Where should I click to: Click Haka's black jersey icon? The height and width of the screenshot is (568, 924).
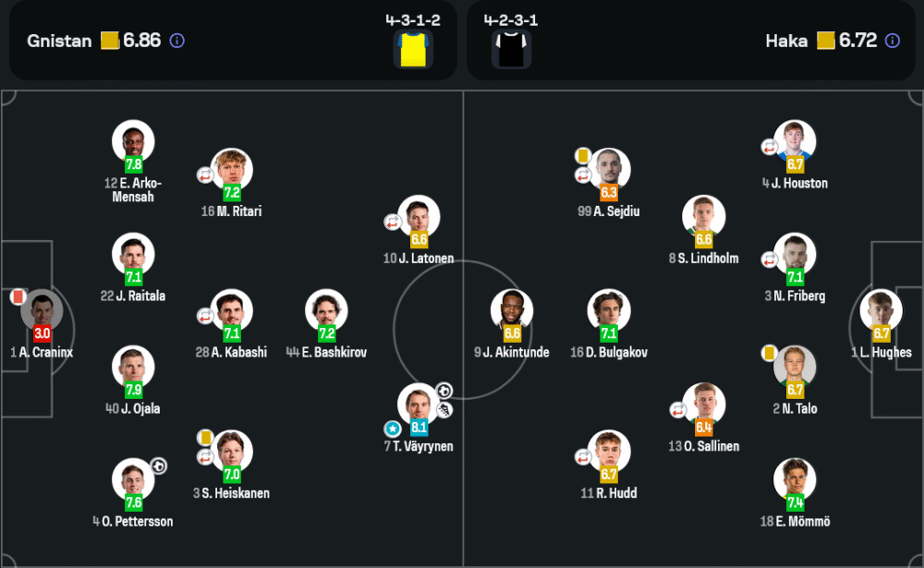(x=507, y=49)
